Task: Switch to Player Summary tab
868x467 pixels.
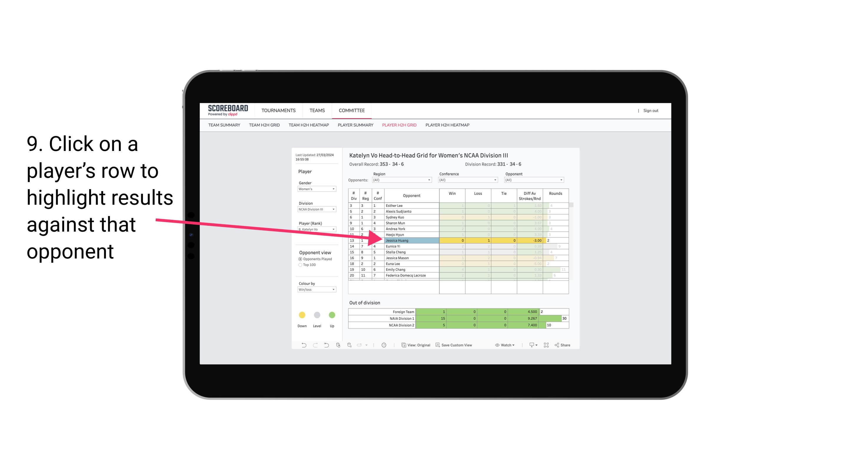Action: [355, 126]
